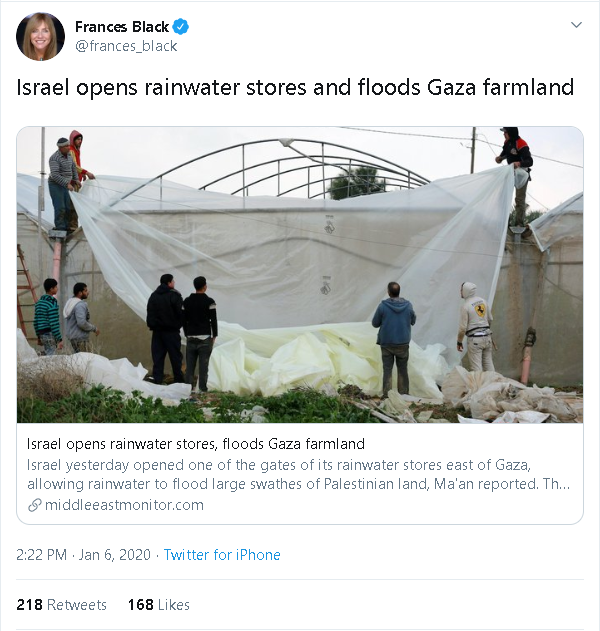Click Frances Black's profile avatar
This screenshot has height=631, width=600.
[x=40, y=36]
